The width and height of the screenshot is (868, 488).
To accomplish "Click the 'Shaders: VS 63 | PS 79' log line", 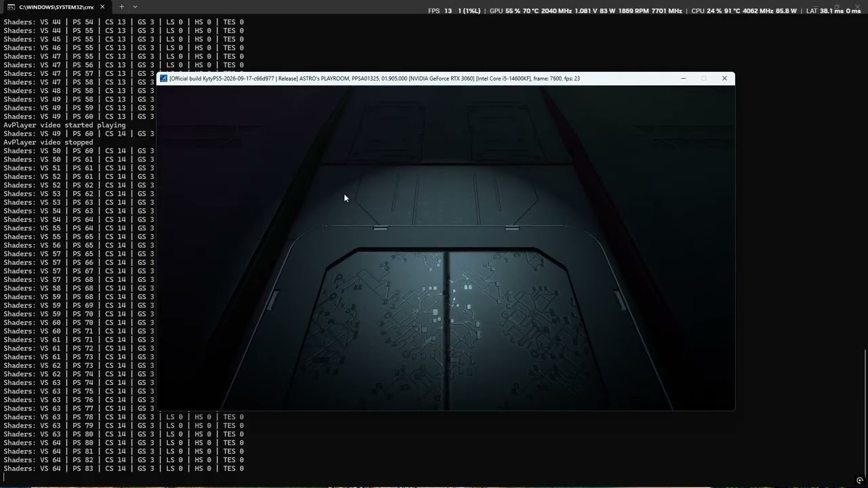I will [x=123, y=426].
